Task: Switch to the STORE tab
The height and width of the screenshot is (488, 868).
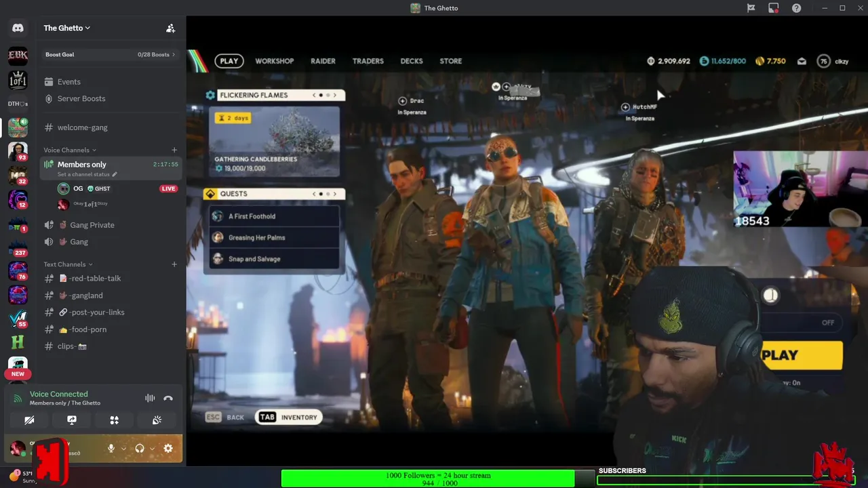Action: pyautogui.click(x=451, y=61)
